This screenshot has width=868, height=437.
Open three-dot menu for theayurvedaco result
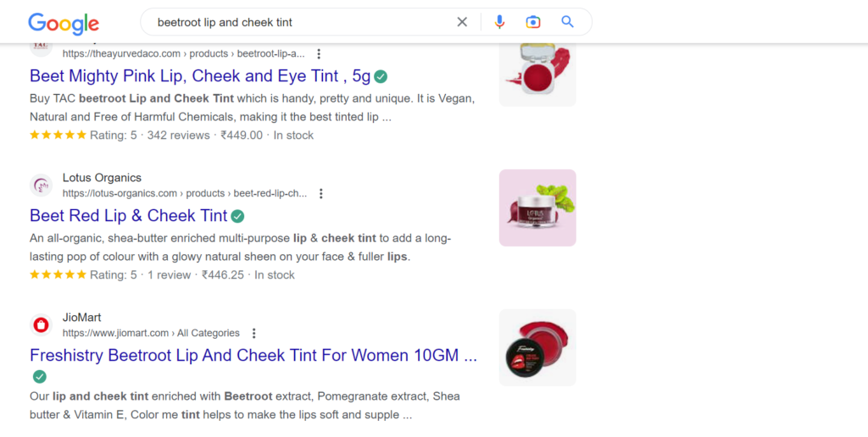(x=319, y=53)
